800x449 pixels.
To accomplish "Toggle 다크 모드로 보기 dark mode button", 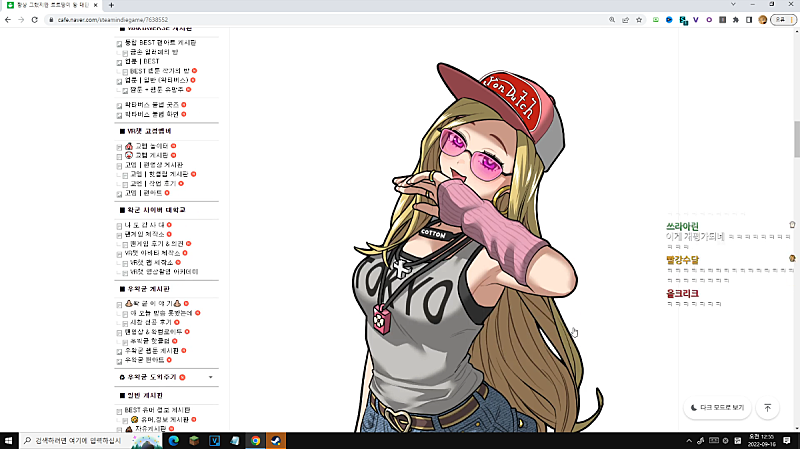I will tap(717, 408).
